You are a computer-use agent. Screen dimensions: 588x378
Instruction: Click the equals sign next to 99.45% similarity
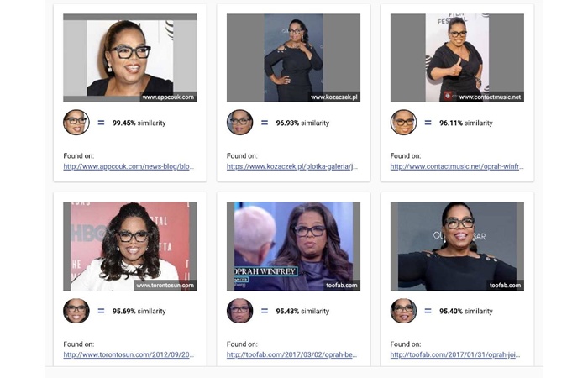[101, 123]
